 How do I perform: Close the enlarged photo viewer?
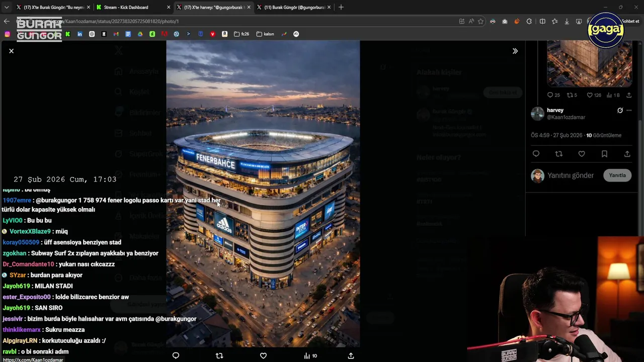[x=11, y=51]
